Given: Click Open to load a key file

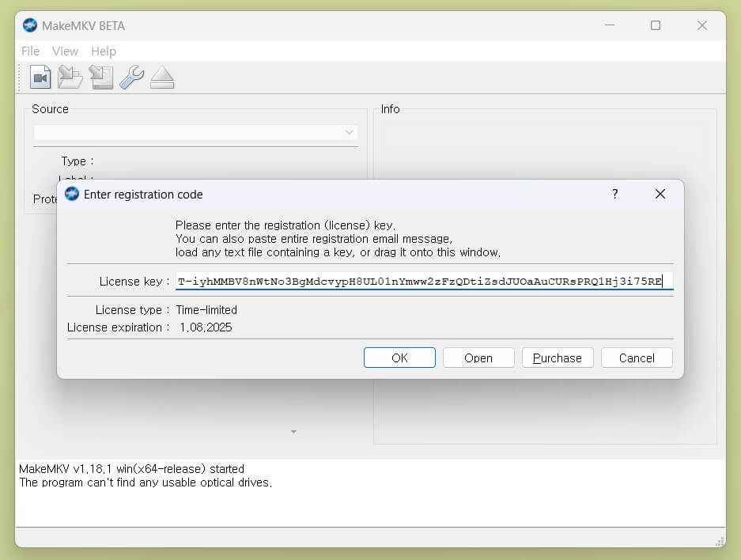Looking at the screenshot, I should point(478,358).
